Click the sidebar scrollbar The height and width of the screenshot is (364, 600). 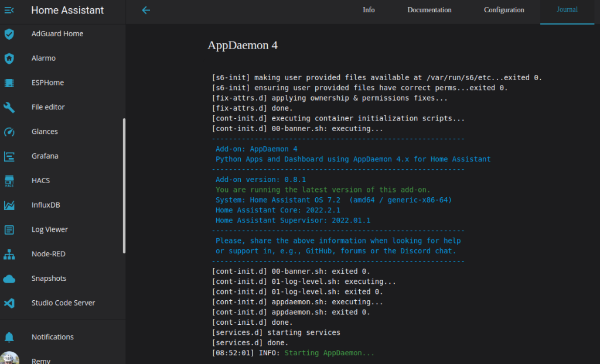124,186
